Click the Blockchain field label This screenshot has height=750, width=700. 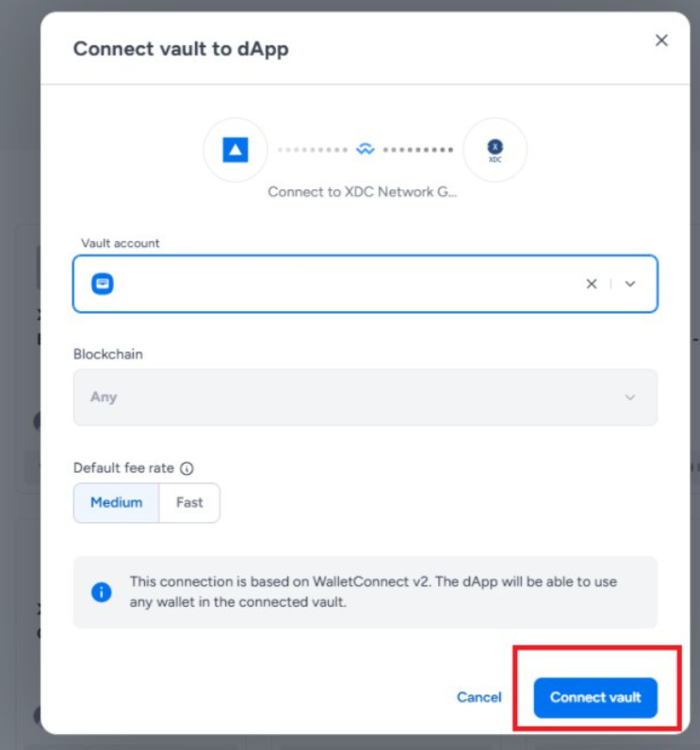click(108, 354)
